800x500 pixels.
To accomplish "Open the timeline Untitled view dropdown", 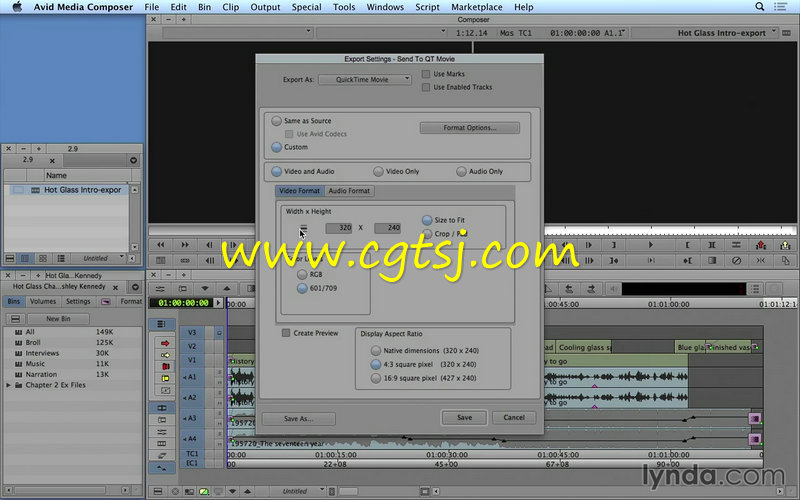I will 297,491.
